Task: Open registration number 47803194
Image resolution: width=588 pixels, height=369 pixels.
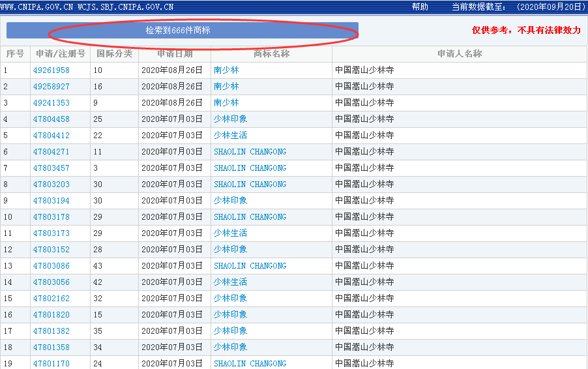Action: click(51, 201)
